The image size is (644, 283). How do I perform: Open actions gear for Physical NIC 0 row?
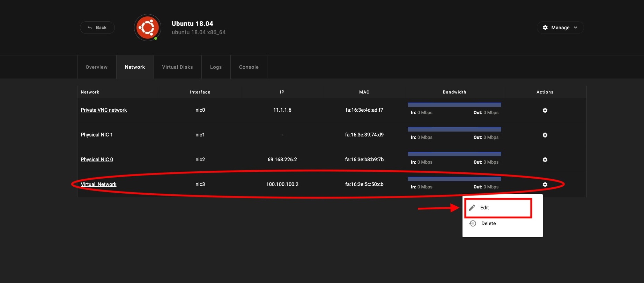(x=545, y=160)
